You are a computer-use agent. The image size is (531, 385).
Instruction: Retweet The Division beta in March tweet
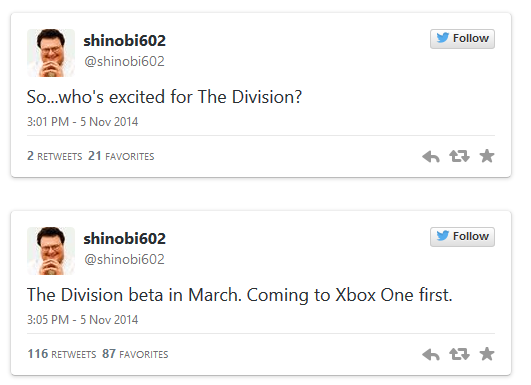pyautogui.click(x=459, y=354)
